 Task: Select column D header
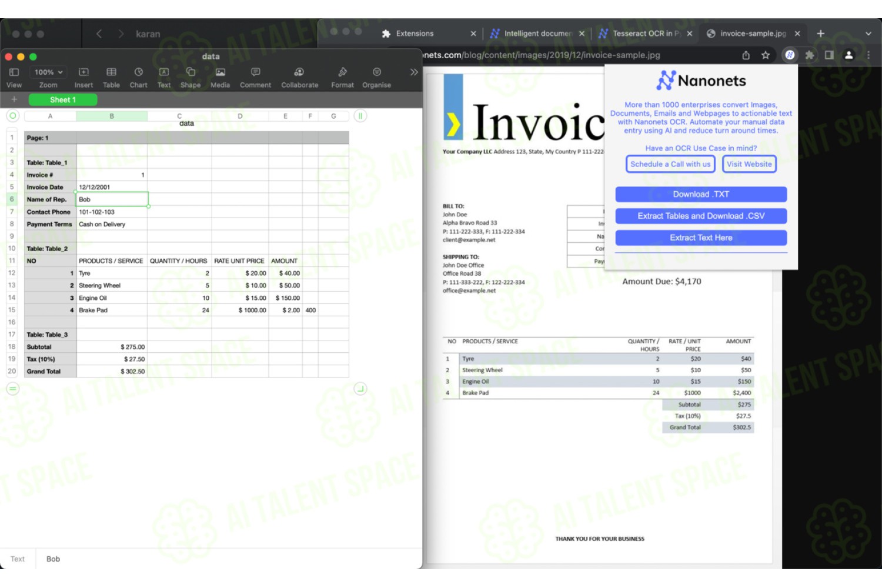click(x=240, y=116)
